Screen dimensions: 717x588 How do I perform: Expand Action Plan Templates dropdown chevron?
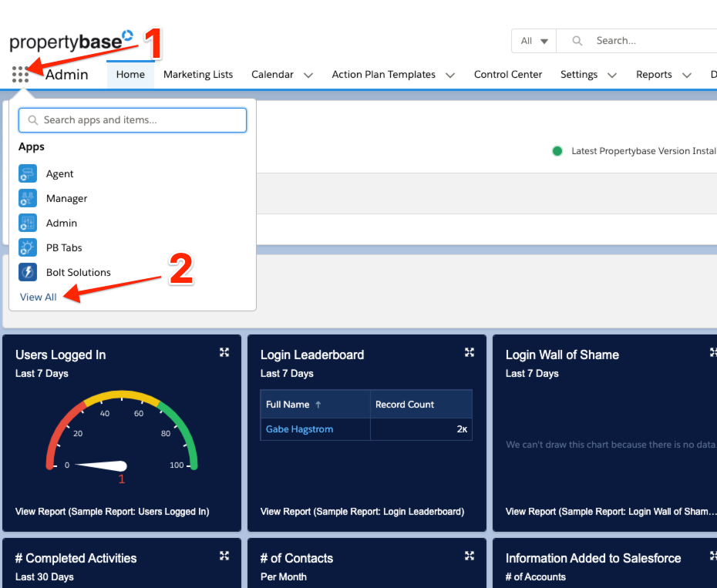pyautogui.click(x=450, y=76)
